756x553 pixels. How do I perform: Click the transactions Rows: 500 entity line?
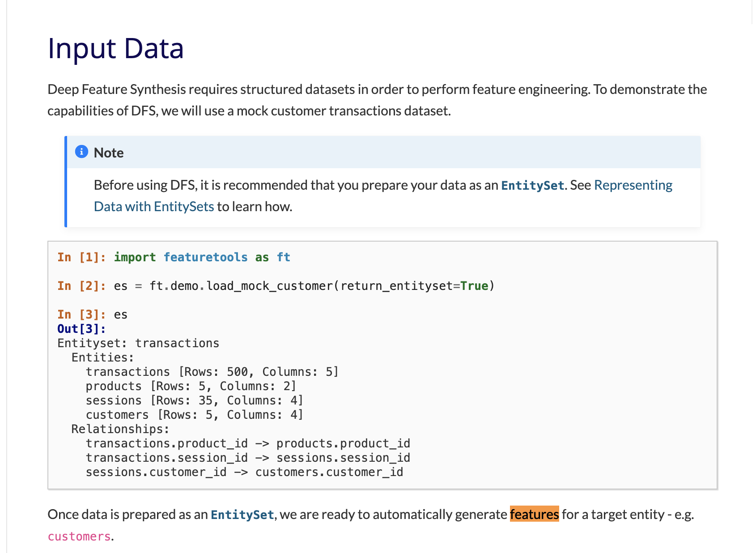click(212, 372)
